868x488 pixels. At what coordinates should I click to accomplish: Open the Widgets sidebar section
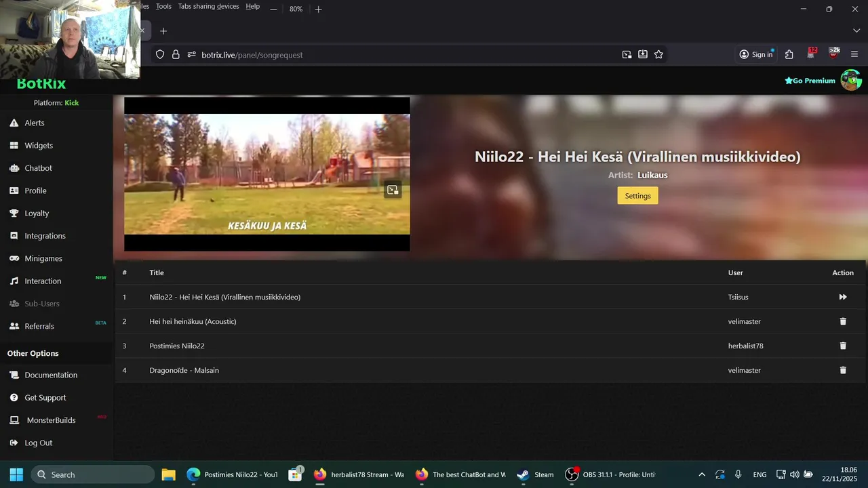point(39,145)
